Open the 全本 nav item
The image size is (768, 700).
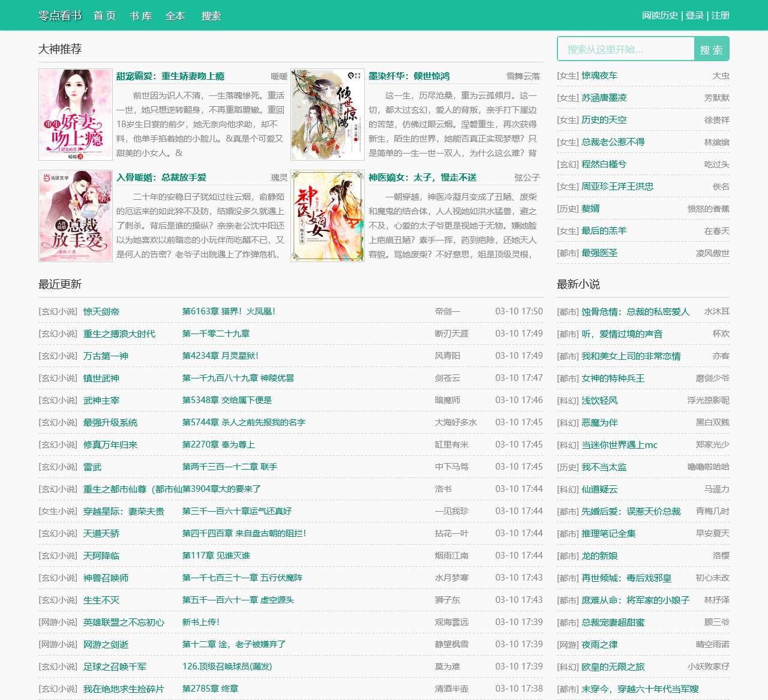tap(175, 16)
